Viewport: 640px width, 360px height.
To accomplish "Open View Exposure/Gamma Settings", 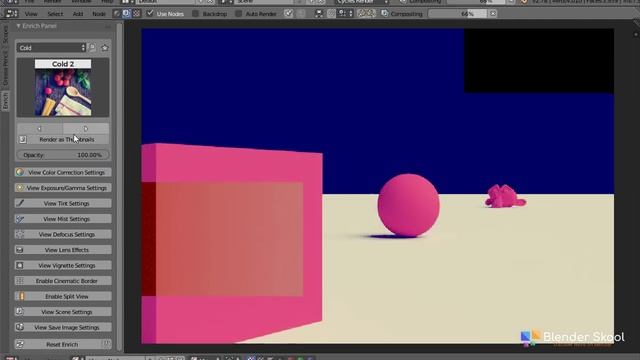I will click(x=63, y=188).
